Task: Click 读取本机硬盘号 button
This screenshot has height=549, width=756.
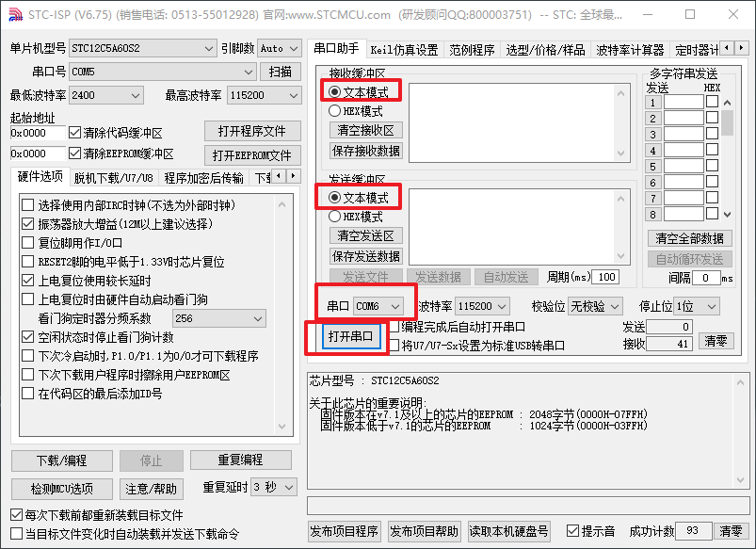Action: (x=508, y=531)
